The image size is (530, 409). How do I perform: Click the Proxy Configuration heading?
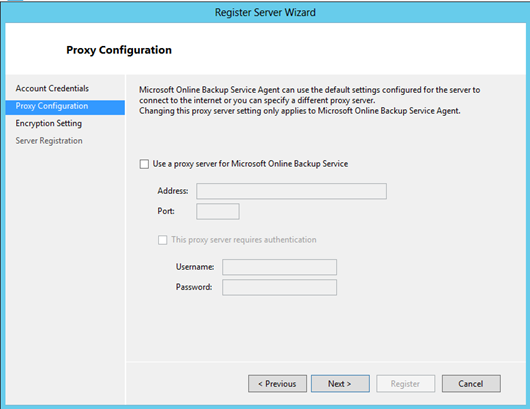[119, 50]
